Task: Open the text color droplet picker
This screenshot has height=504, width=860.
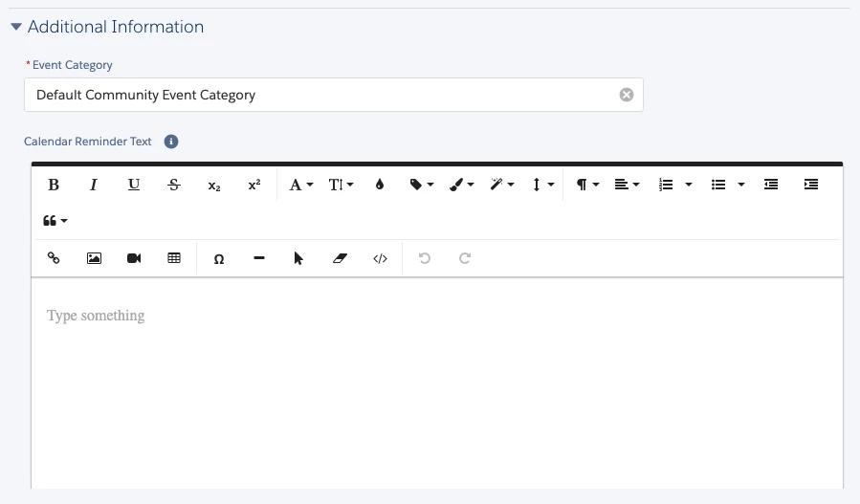Action: pyautogui.click(x=380, y=185)
